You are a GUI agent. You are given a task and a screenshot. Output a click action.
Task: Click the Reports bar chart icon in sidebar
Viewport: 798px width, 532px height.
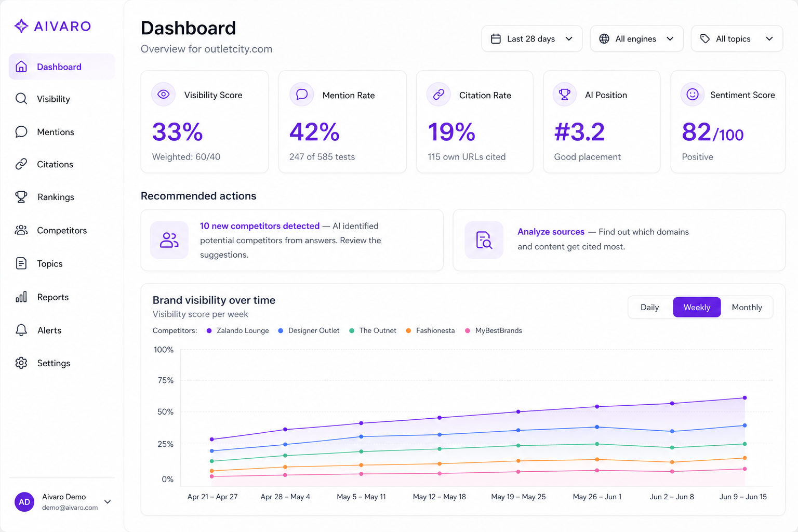21,297
